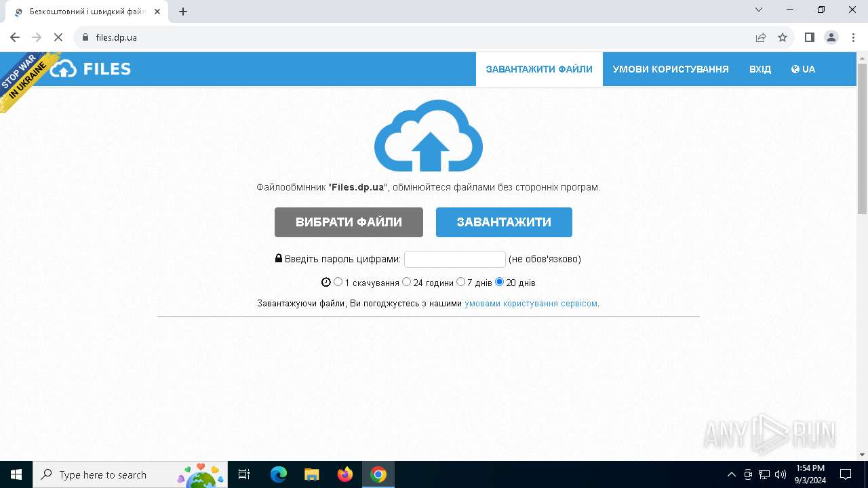Viewport: 868px width, 488px height.
Task: Close the files.dp.ua browser tab
Action: pyautogui.click(x=157, y=12)
